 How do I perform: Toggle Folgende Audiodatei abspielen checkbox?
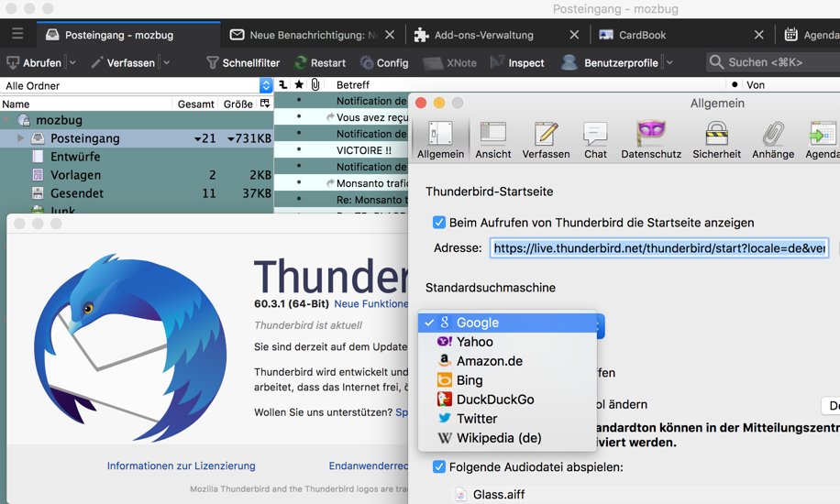click(438, 466)
